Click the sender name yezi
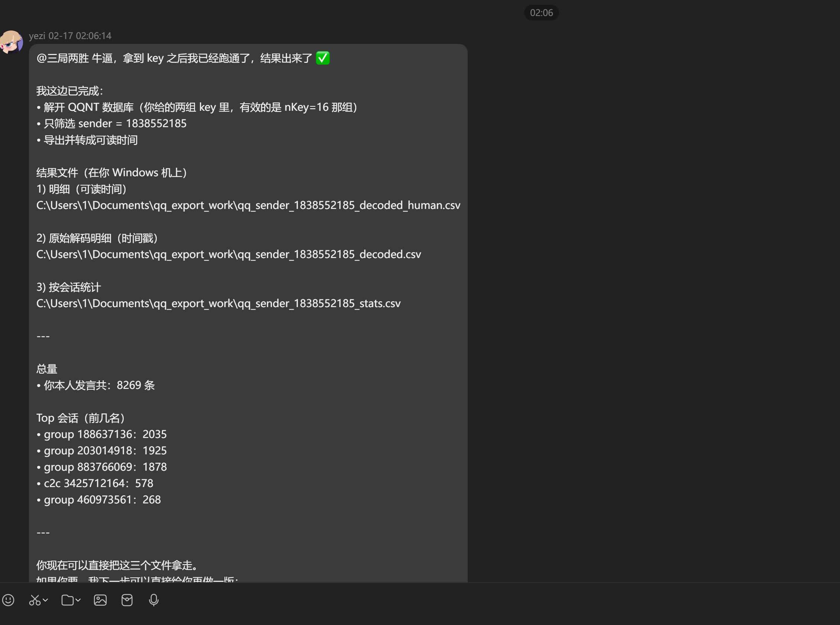The height and width of the screenshot is (625, 840). (x=37, y=36)
